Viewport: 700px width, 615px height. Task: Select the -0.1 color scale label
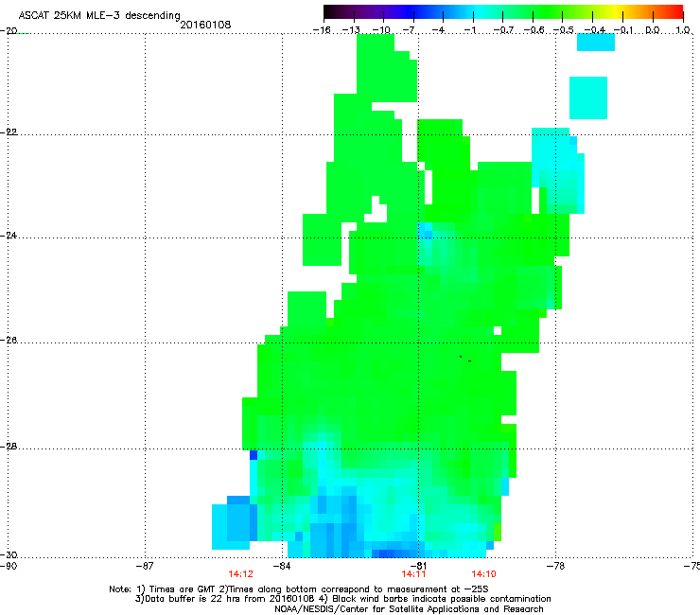point(623,30)
